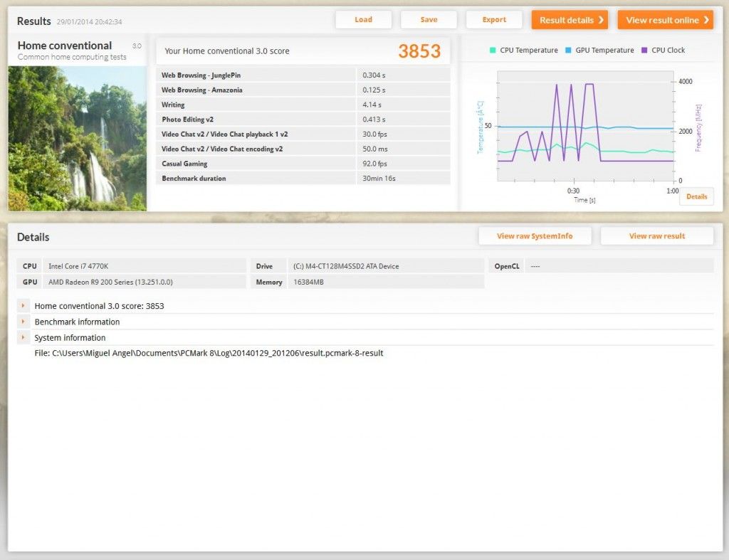
Task: Click the Load button
Action: coord(363,19)
